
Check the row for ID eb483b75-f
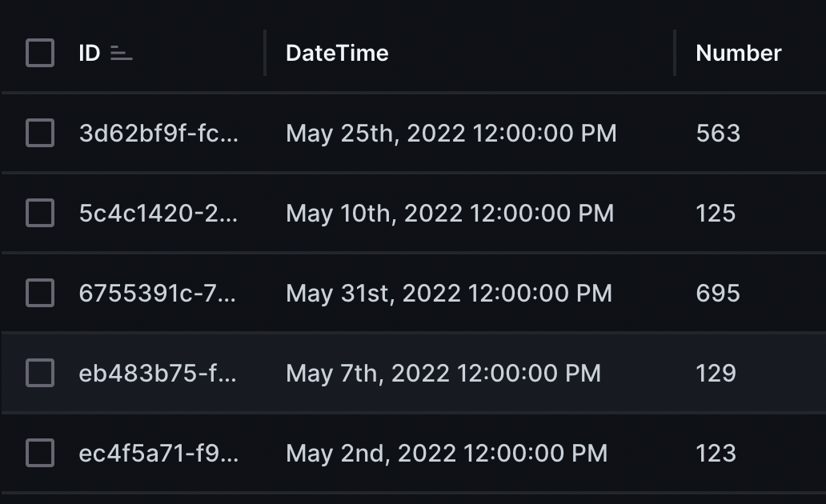39,373
